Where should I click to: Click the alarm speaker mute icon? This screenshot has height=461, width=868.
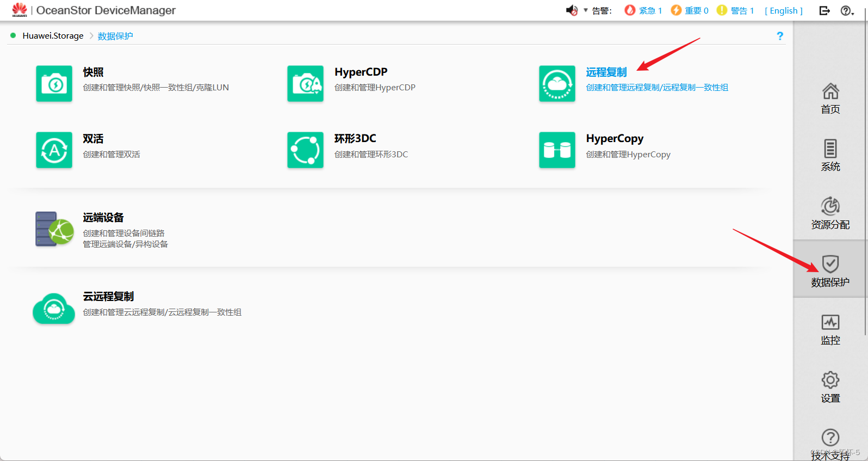[572, 10]
